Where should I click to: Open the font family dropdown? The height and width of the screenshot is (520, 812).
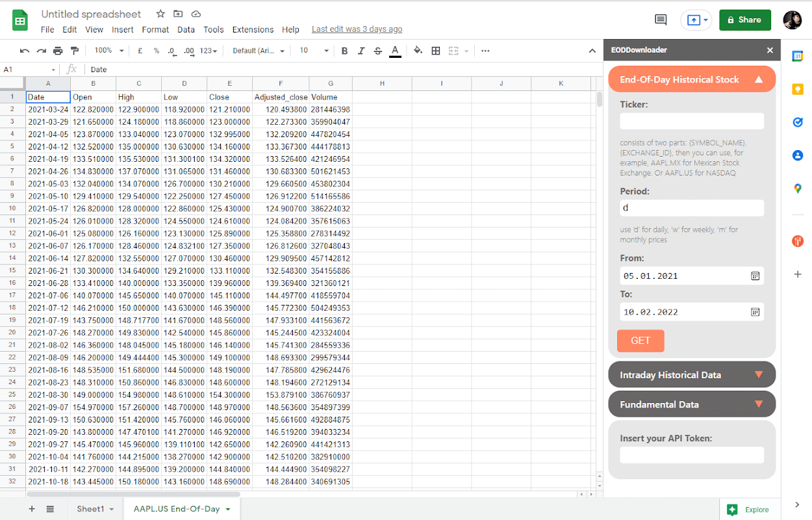pos(257,51)
